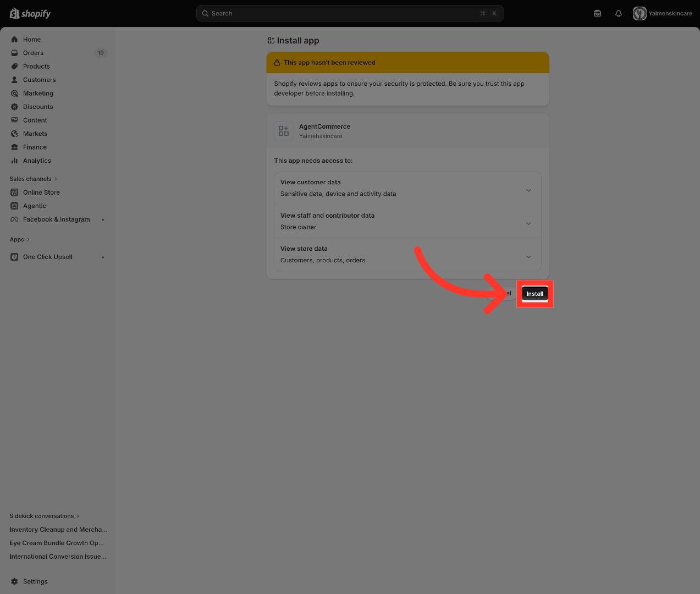Open Online Store sales channel
The width and height of the screenshot is (700, 594).
click(41, 193)
